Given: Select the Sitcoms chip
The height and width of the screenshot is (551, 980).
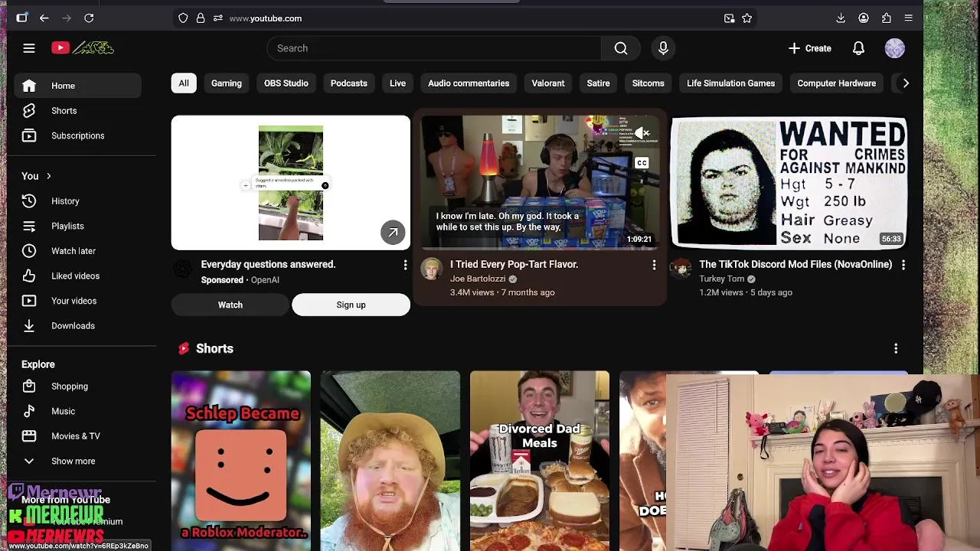Looking at the screenshot, I should tap(648, 83).
